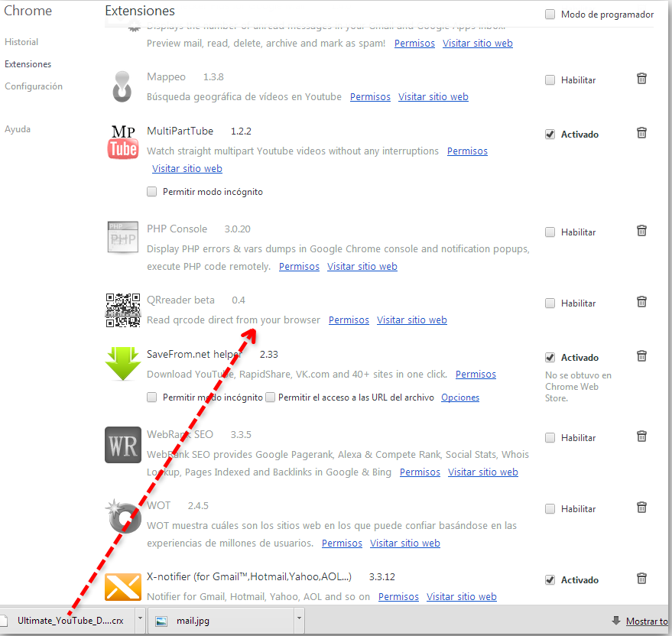Enable QRreader beta checkbox
Screen dimensions: 672x636
click(x=550, y=303)
